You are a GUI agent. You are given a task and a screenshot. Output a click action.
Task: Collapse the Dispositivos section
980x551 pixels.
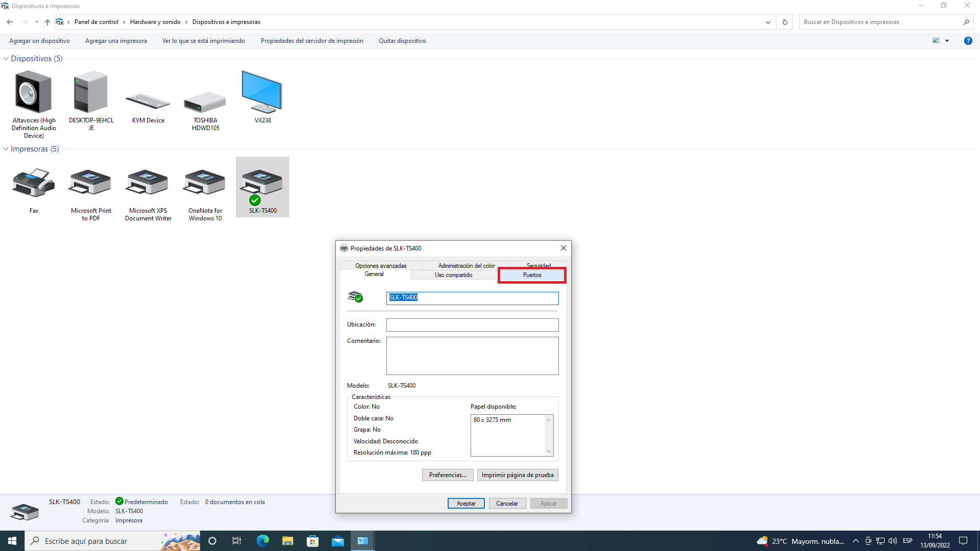6,59
